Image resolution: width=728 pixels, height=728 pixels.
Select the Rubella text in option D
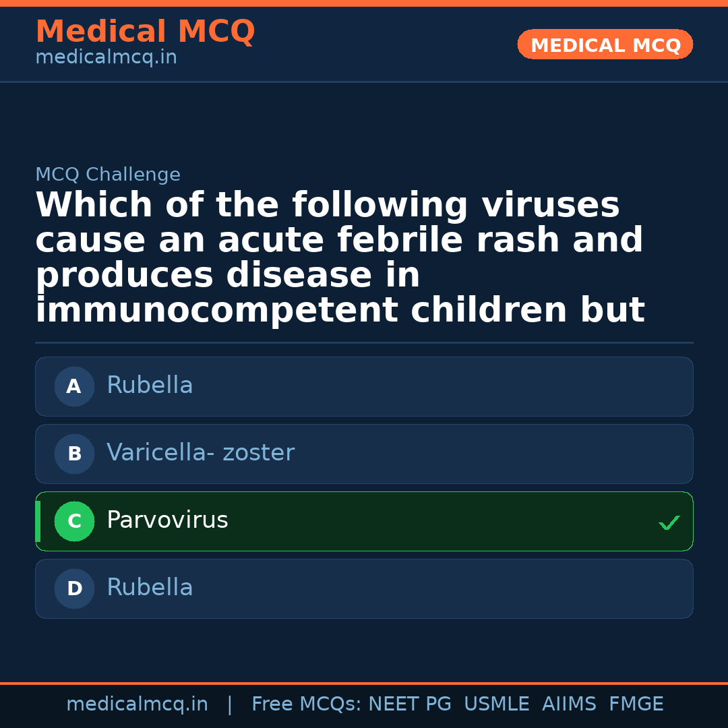click(150, 588)
